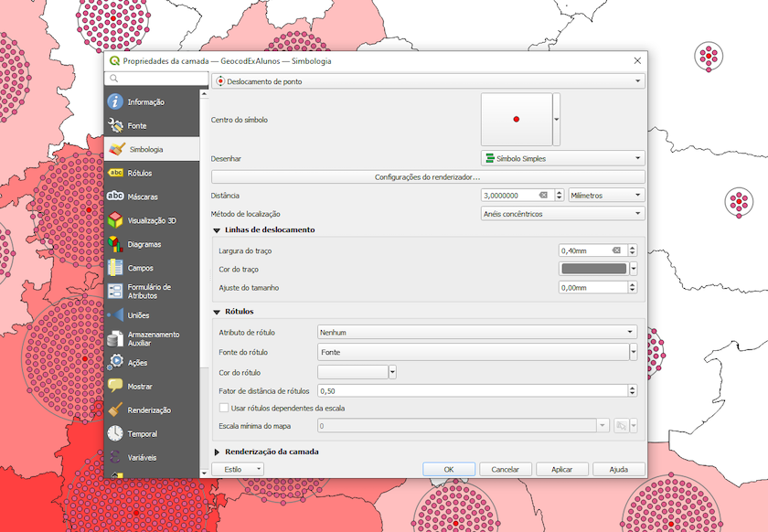Click the Uniões join icon
The height and width of the screenshot is (532, 768).
pyautogui.click(x=115, y=315)
